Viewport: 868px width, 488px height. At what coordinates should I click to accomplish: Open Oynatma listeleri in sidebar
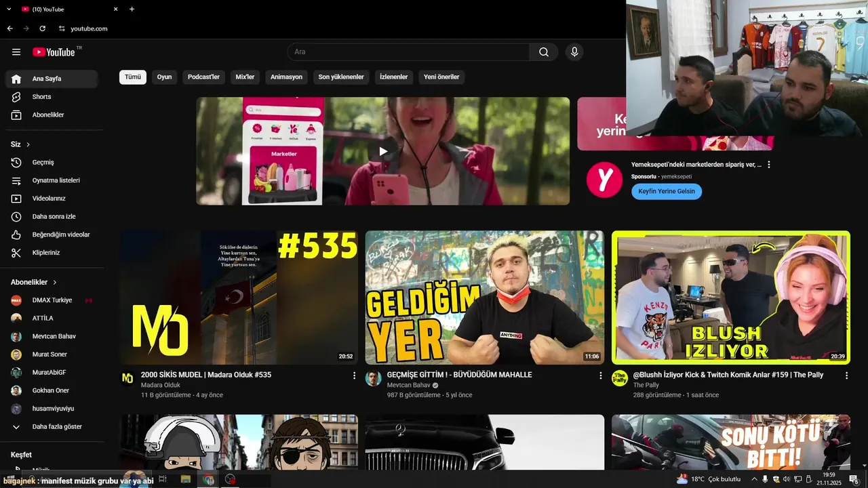click(x=52, y=180)
